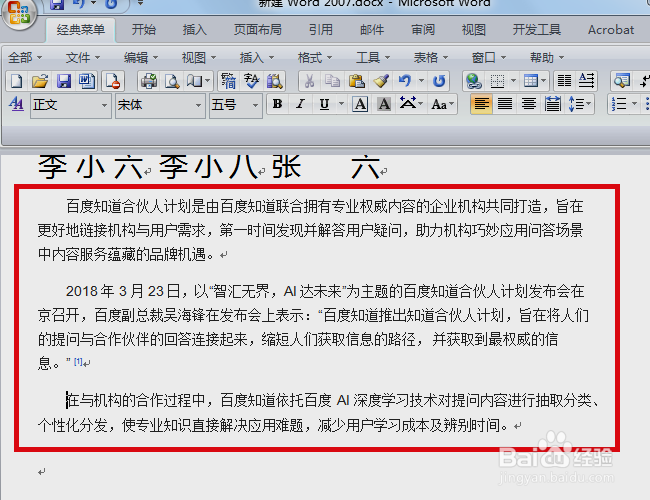
Task: Open the 帮助 menu
Action: 547,58
